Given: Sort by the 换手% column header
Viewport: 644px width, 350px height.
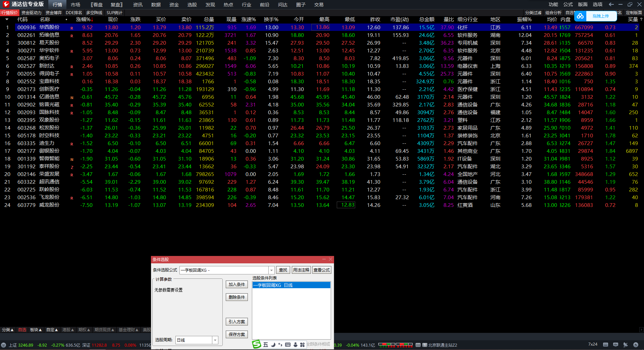Looking at the screenshot, I should click(271, 19).
